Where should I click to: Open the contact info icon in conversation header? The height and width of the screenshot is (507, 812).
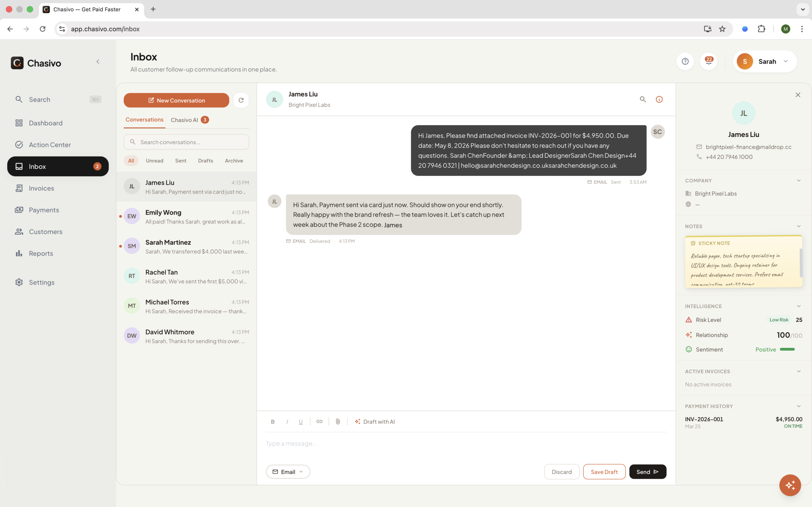pyautogui.click(x=659, y=99)
